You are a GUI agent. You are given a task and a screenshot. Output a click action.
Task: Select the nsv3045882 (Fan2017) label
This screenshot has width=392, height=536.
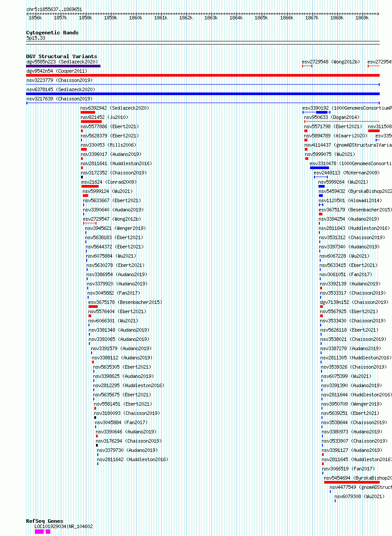click(114, 293)
